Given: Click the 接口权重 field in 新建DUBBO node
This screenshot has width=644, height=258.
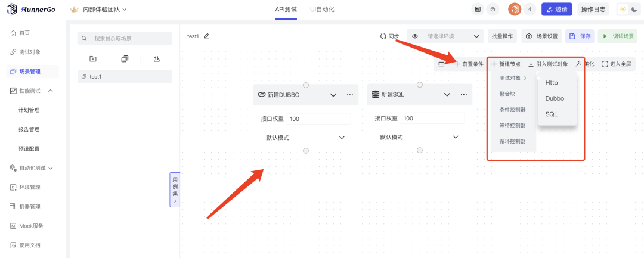Looking at the screenshot, I should 318,119.
